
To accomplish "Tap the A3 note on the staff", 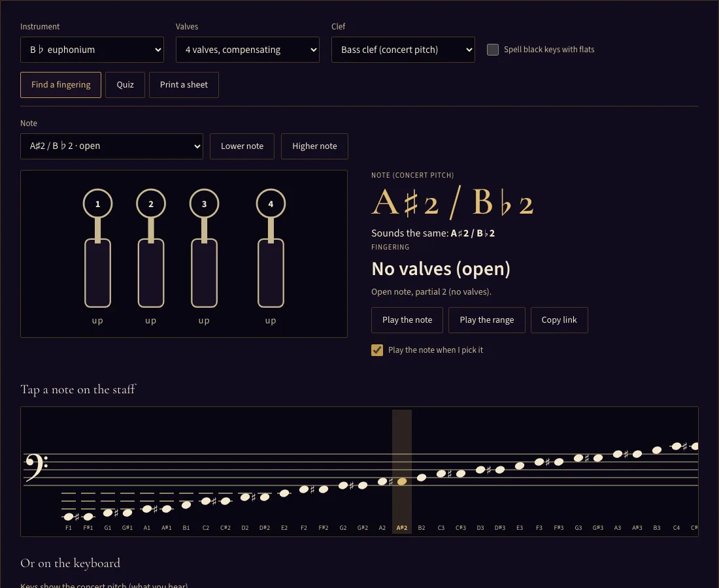I will 618,454.
